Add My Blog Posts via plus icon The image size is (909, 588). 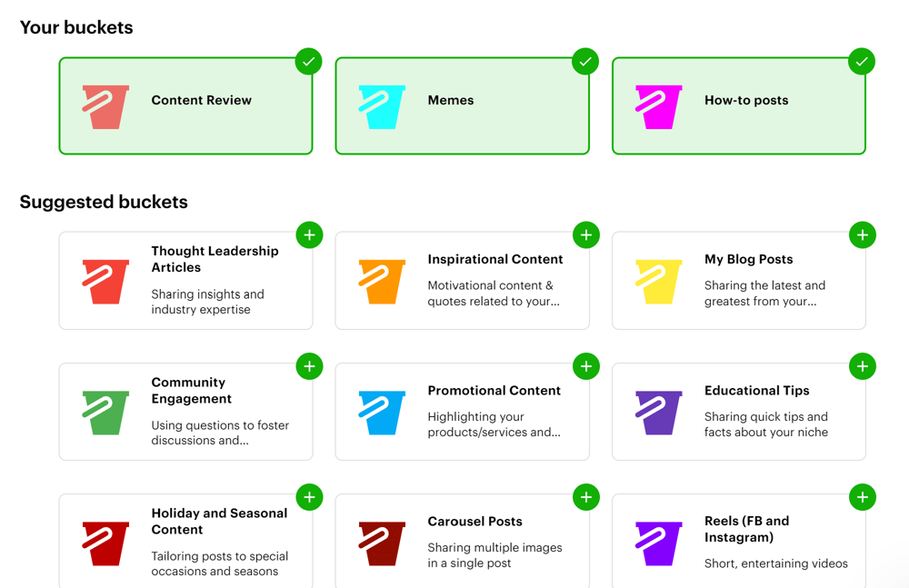(x=863, y=234)
